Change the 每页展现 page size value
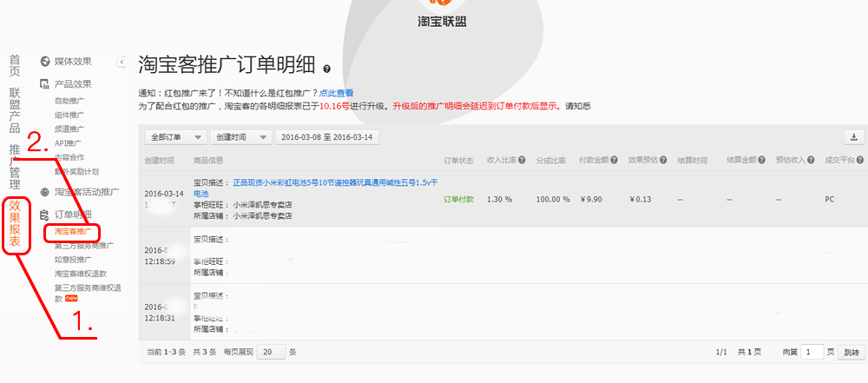The height and width of the screenshot is (383, 868). click(271, 352)
